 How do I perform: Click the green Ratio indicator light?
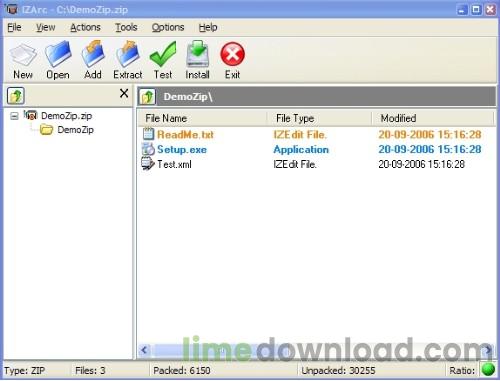[488, 370]
